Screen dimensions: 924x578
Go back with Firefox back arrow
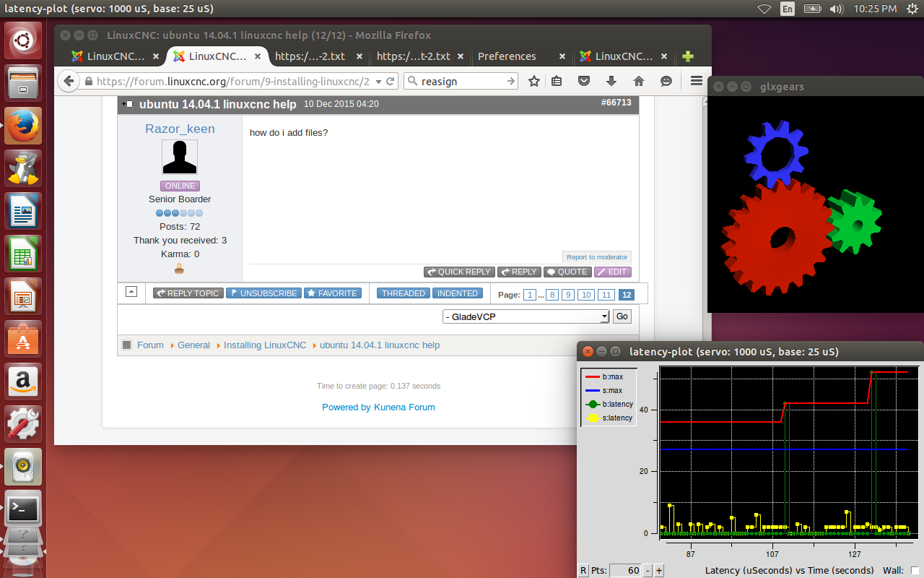pyautogui.click(x=69, y=82)
